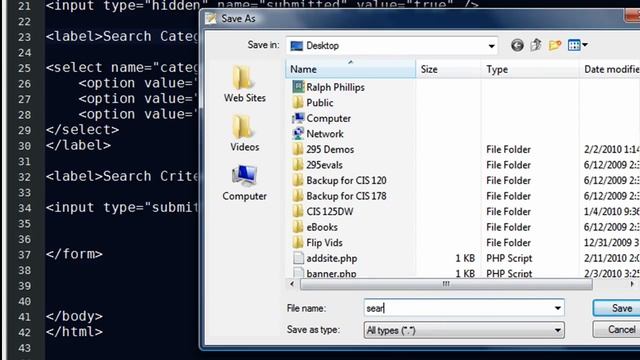Select the banner.php file icon

[x=298, y=273]
